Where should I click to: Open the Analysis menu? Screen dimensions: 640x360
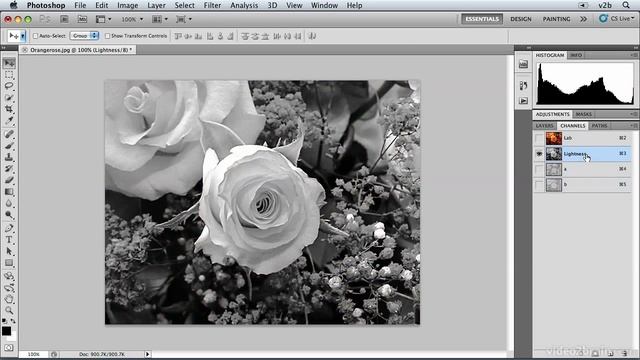pos(244,5)
